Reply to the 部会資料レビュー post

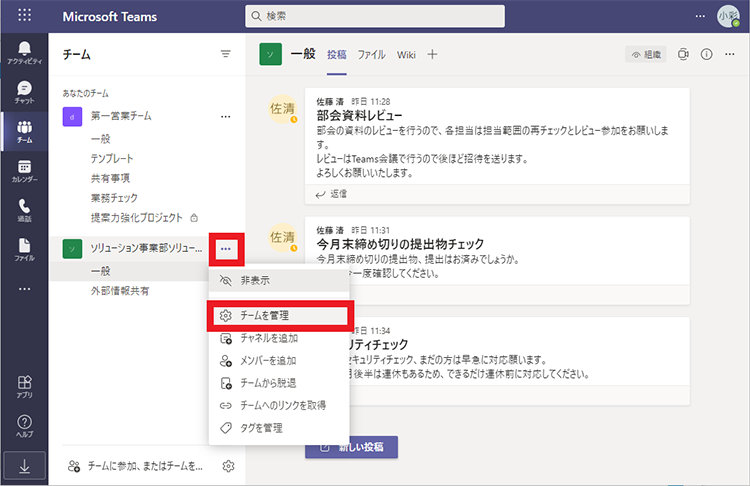(x=331, y=194)
